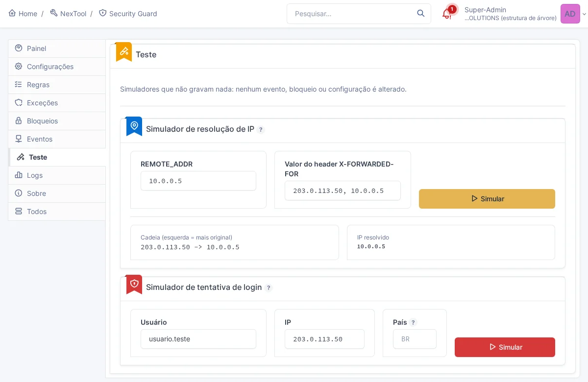Click the NexTool wrench icon
Screen dimensions: 588x382
pos(54,13)
